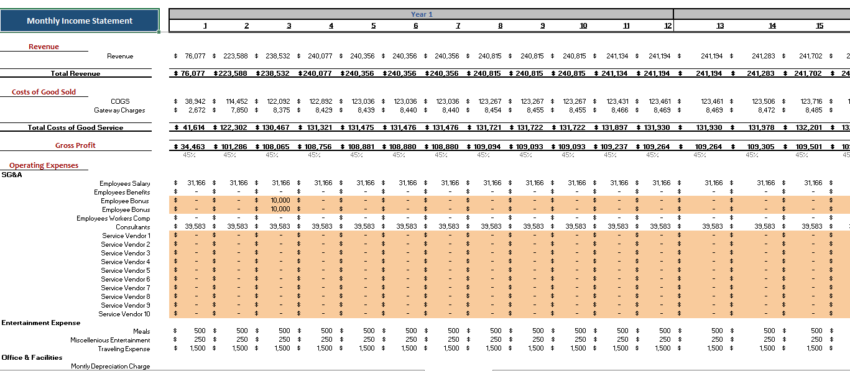Click Montly Depreciation Charge row label
This screenshot has width=850, height=371.
tap(111, 366)
